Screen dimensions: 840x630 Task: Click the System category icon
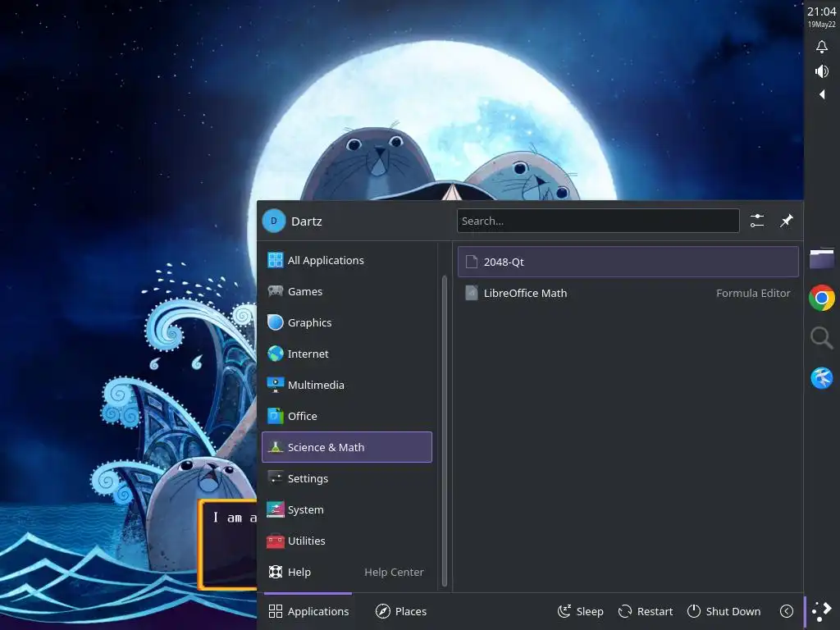276,509
